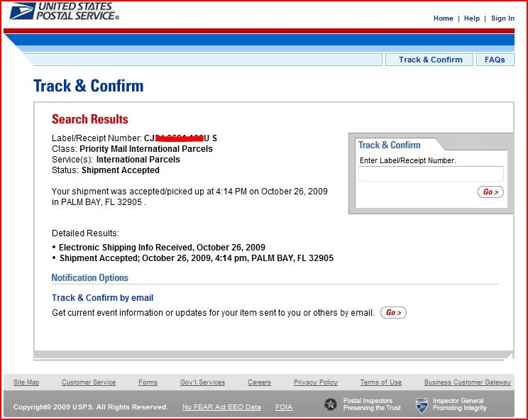The width and height of the screenshot is (528, 420).
Task: Open Privacy Policy footer link
Action: coord(316,382)
